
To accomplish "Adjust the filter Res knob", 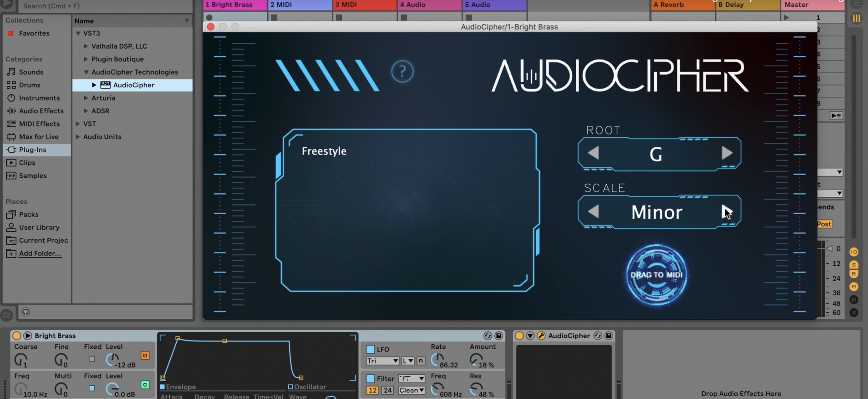I will (476, 389).
